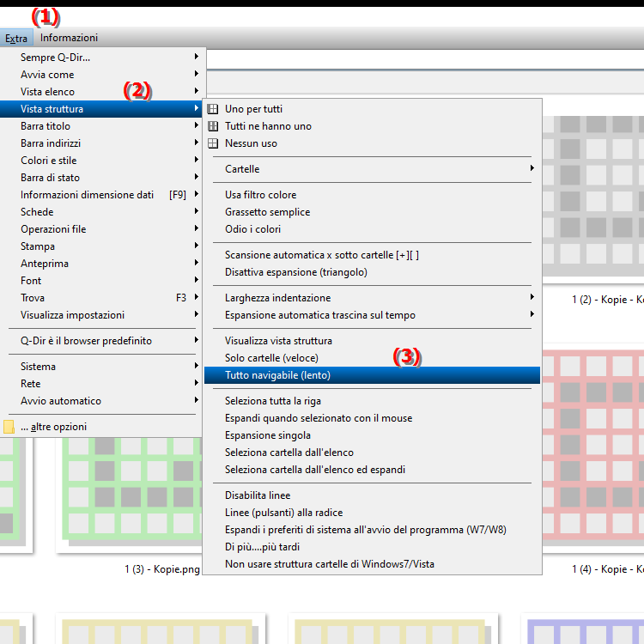Viewport: 644px width, 644px height.
Task: Toggle 'Seleziona cartella dall'elenco ed espandi'
Action: (x=372, y=470)
